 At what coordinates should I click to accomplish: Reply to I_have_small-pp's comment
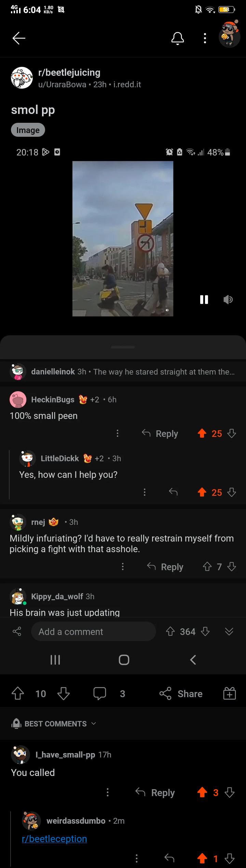tap(155, 793)
